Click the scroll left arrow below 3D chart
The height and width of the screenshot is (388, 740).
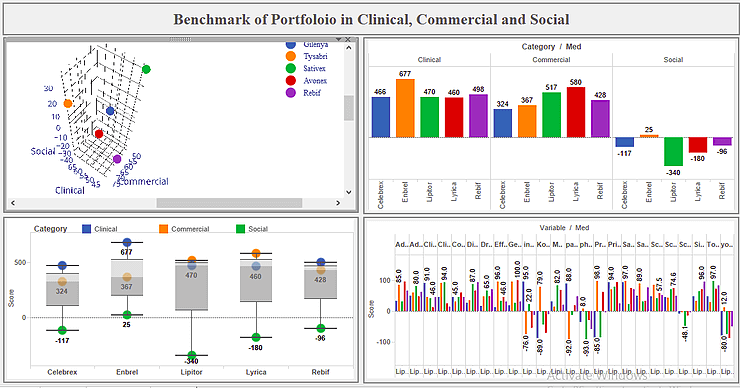pos(13,203)
